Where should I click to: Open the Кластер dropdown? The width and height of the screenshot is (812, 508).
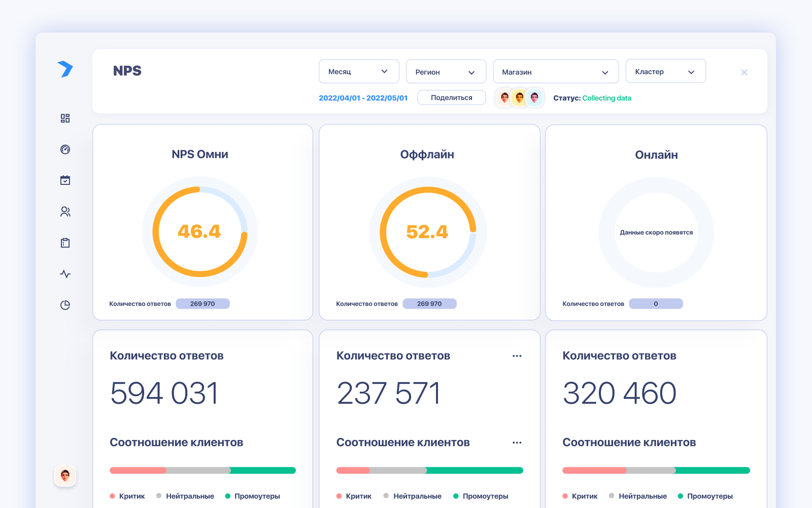tap(665, 72)
